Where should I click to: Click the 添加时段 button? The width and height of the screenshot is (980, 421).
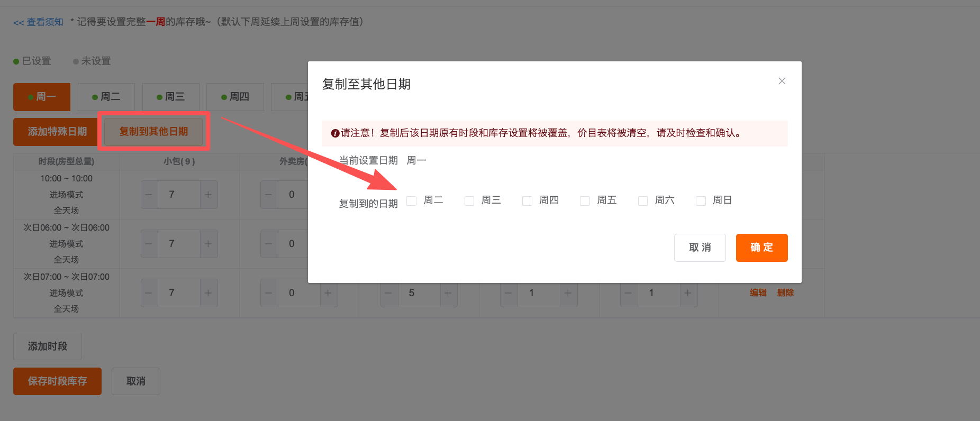48,346
